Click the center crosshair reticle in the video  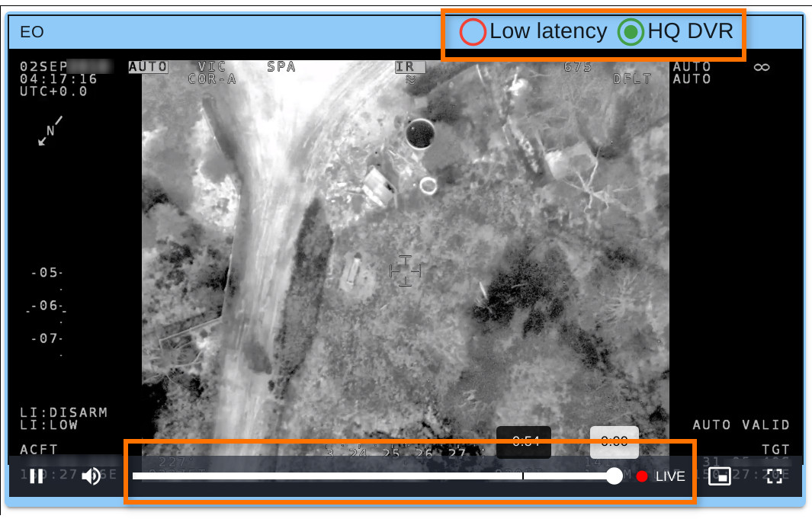coord(406,271)
